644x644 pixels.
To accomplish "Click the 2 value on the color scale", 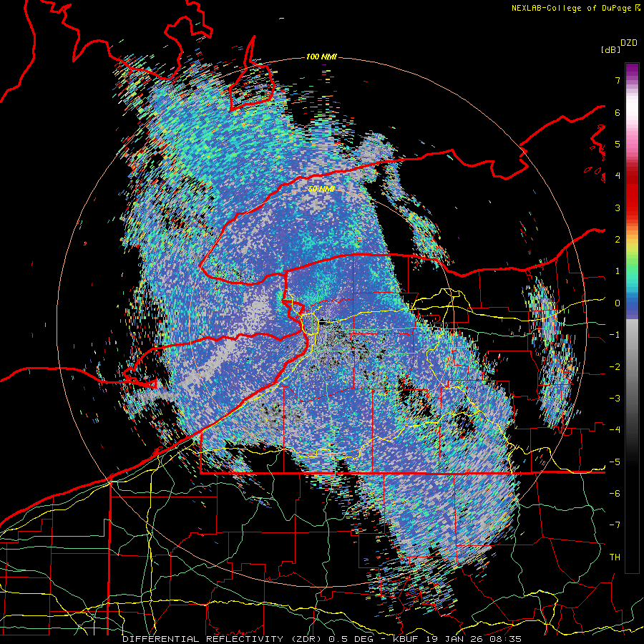I will tap(618, 240).
